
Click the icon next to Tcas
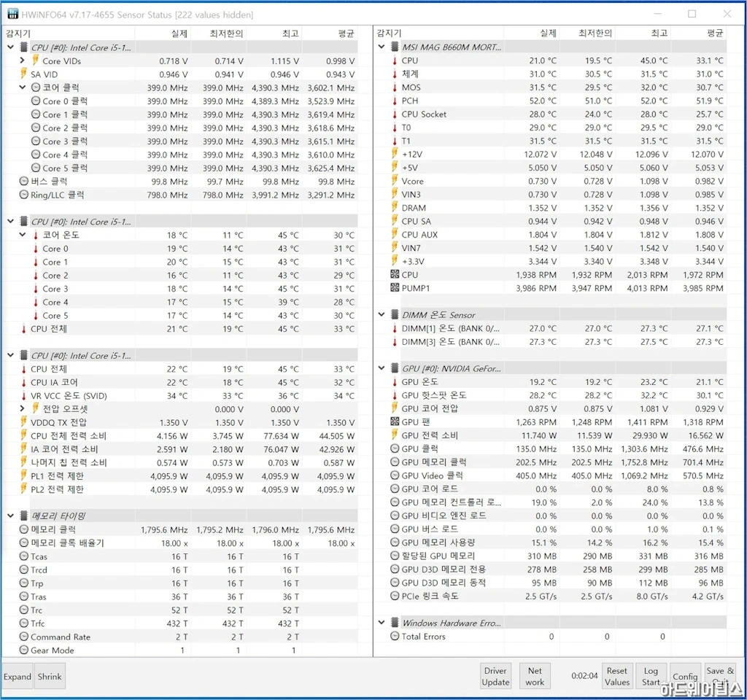point(24,556)
